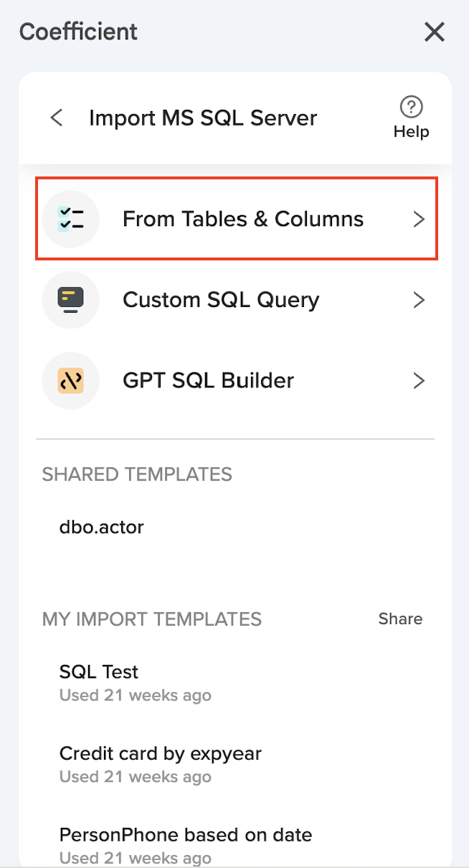Click the database query icon next to Custom SQL Query
Screen dimensions: 469x868
(70, 300)
